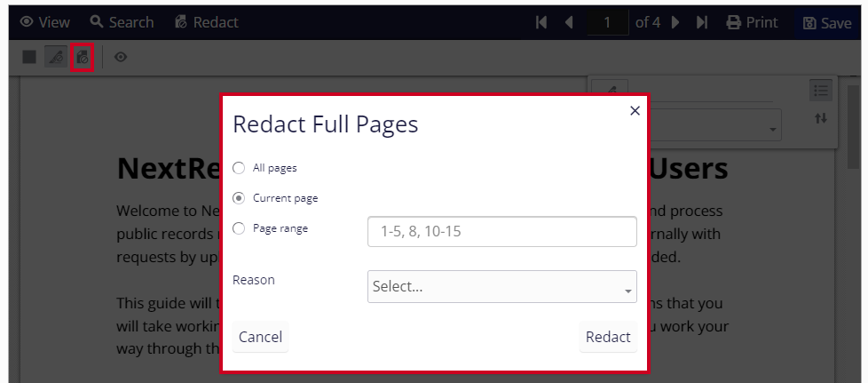Click the full page redaction tool

click(83, 57)
